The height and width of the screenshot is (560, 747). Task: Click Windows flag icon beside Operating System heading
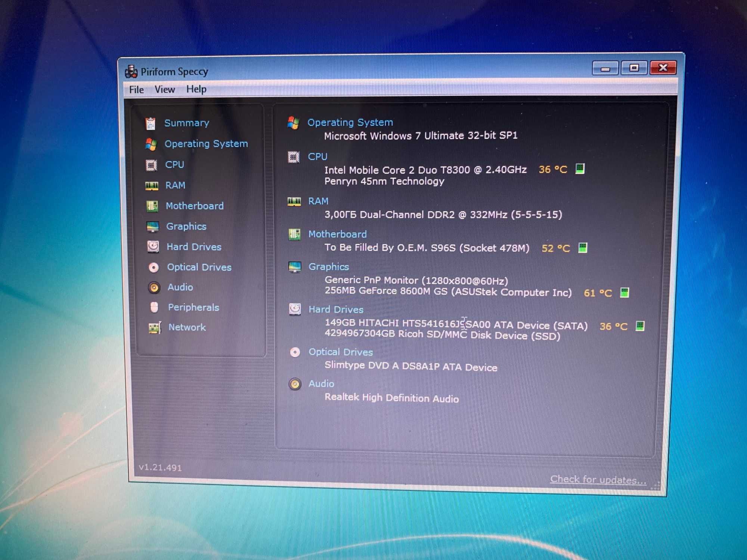tap(293, 123)
